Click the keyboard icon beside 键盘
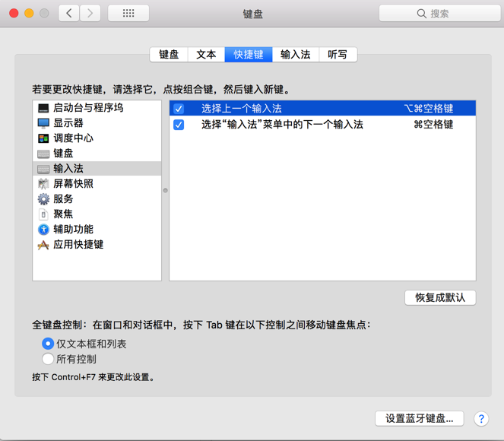The height and width of the screenshot is (441, 504). click(x=43, y=154)
